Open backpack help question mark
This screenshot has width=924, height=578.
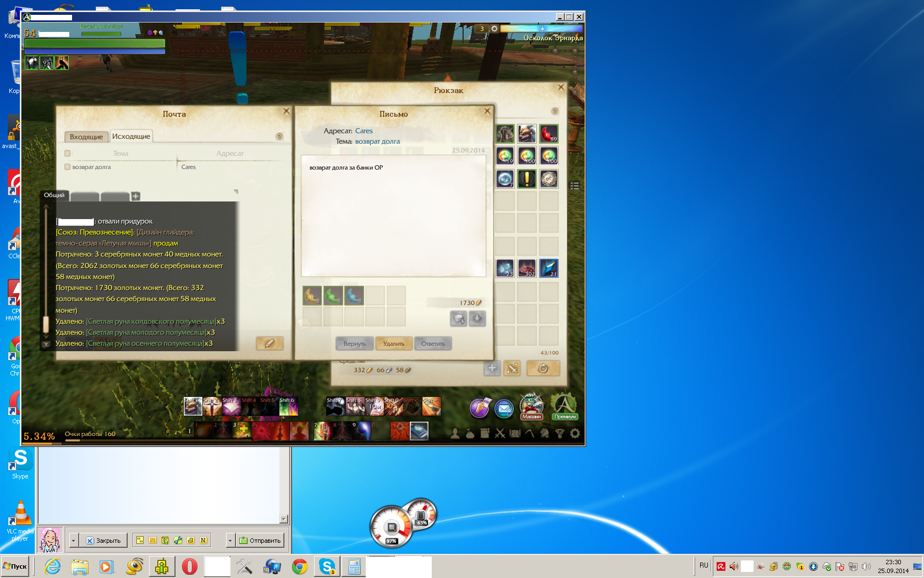point(555,111)
